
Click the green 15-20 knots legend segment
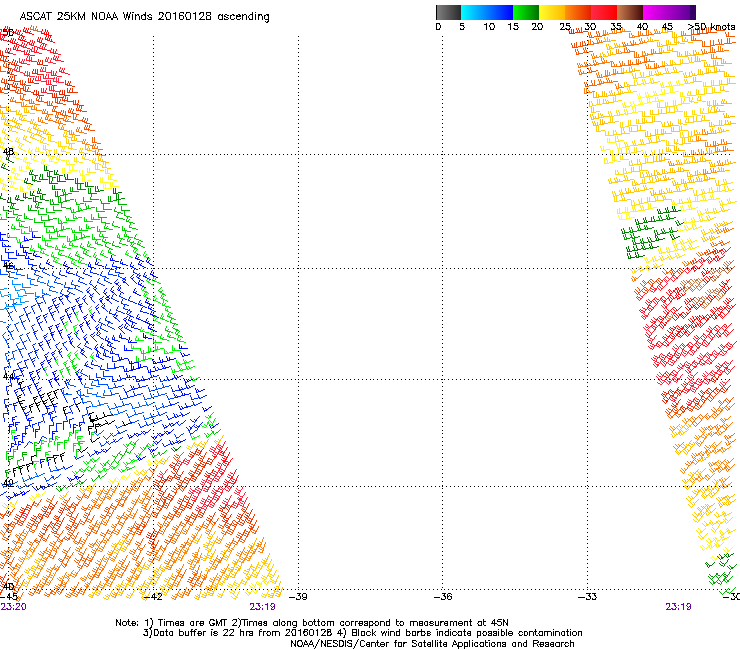pyautogui.click(x=526, y=12)
